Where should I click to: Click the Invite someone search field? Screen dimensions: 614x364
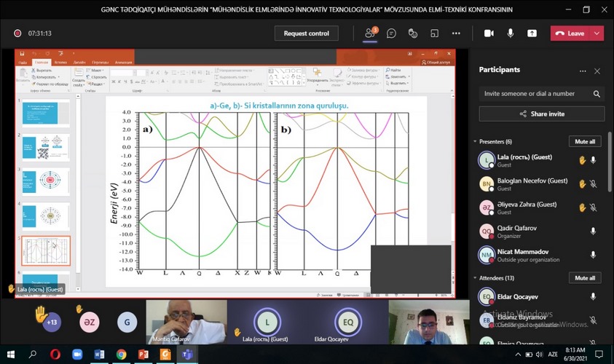point(535,94)
